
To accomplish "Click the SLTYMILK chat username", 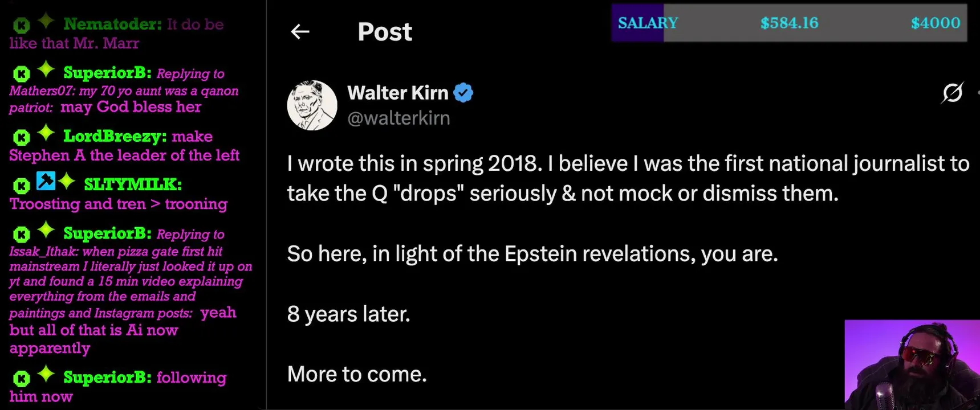I will [132, 184].
